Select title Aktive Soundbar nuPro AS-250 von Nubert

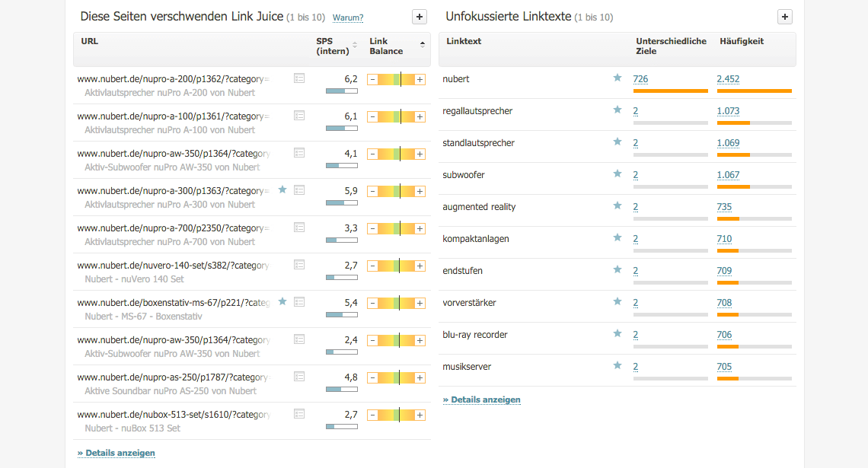(171, 391)
